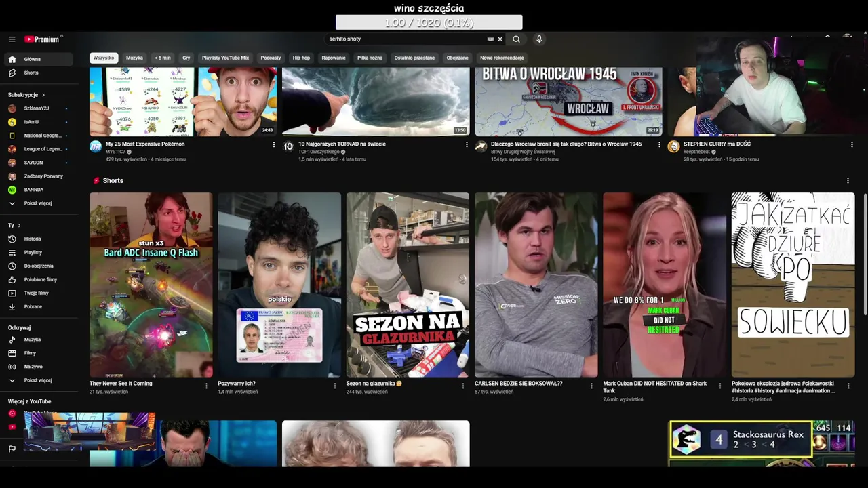Open the League of Legends subscription
The width and height of the screenshot is (868, 488).
(x=39, y=149)
